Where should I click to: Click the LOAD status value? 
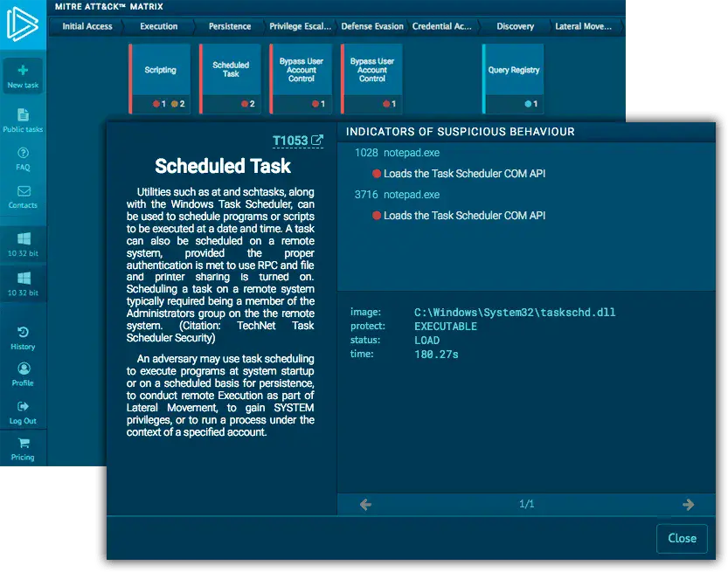426,340
